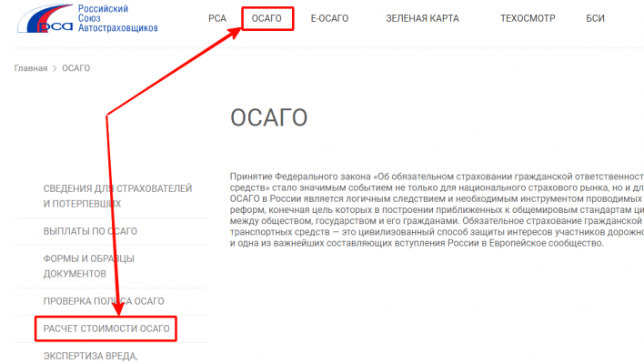Screen dimensions: 644x364
Task: Open the Е-ОСАГО menu section
Action: 331,18
